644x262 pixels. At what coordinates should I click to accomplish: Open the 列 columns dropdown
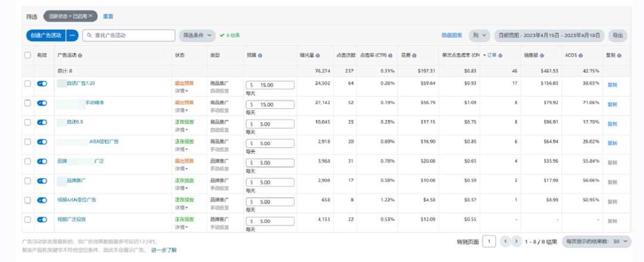point(479,35)
